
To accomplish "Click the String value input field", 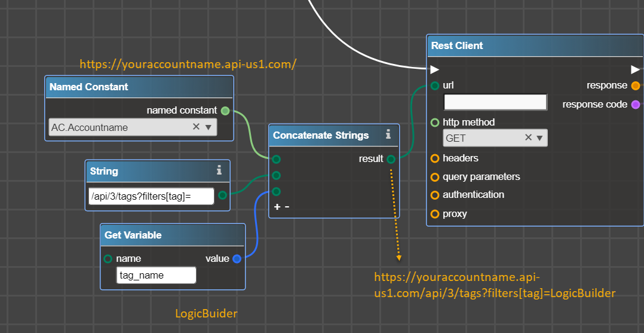I will point(151,196).
